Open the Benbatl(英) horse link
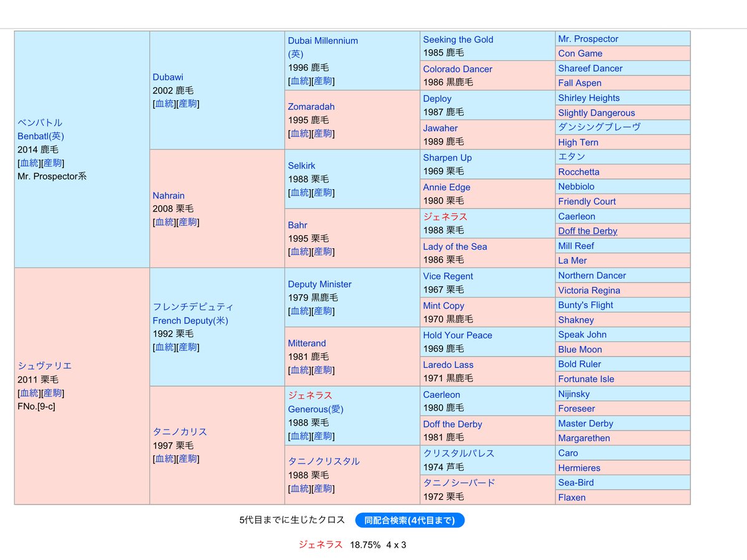The image size is (747, 560). point(40,136)
